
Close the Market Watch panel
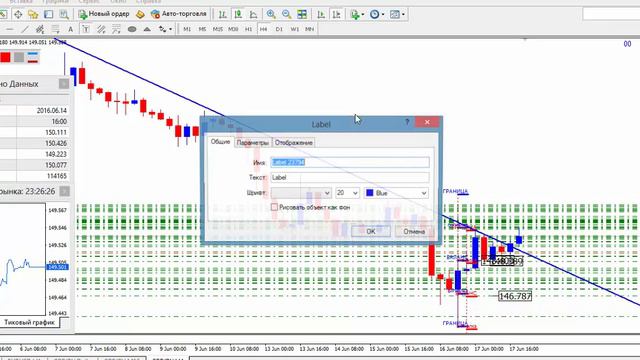click(64, 191)
